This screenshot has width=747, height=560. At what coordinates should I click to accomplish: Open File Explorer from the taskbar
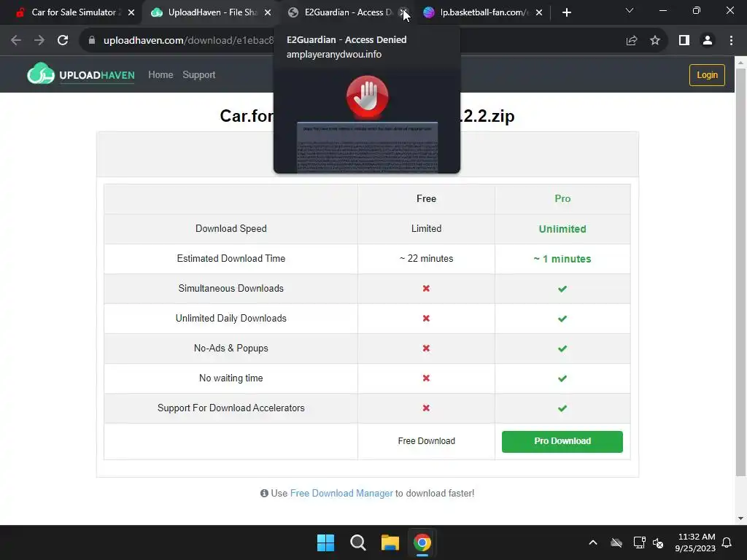(x=390, y=542)
